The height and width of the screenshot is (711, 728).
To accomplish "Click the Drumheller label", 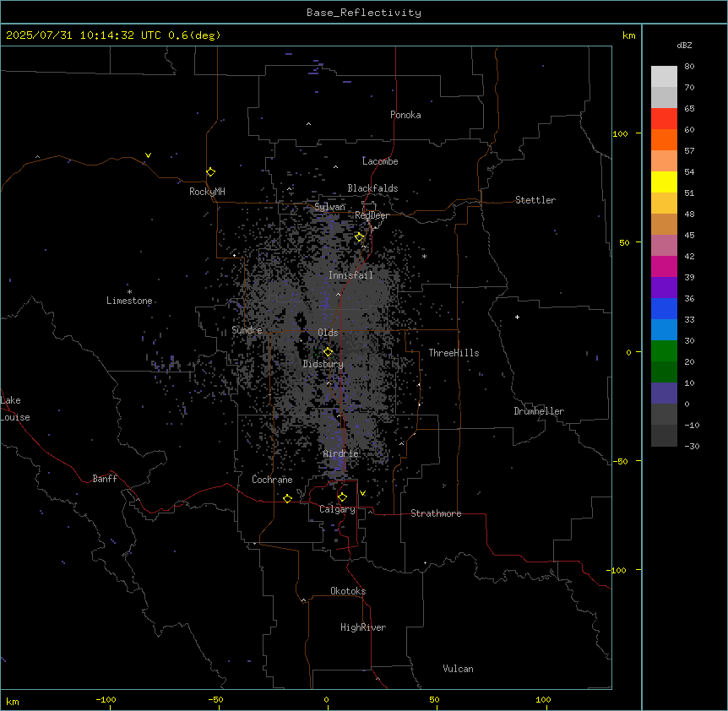I will [x=539, y=411].
